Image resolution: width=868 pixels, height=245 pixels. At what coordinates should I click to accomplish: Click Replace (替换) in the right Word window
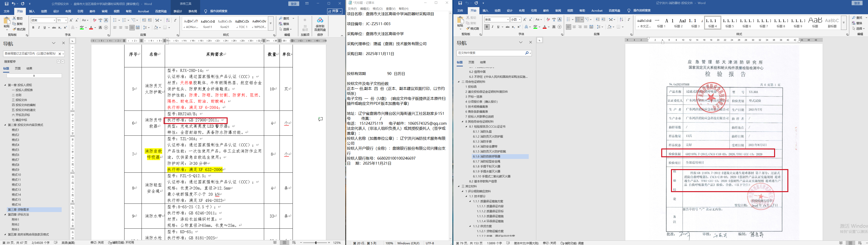point(857,23)
